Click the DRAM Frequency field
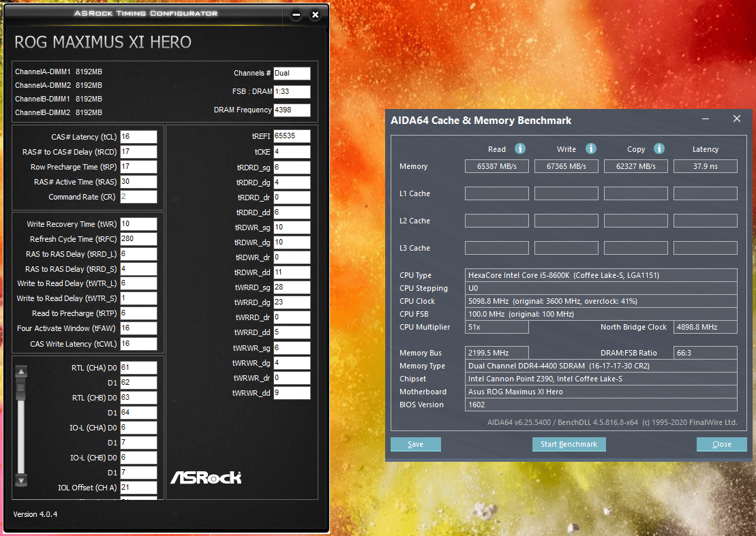756x536 pixels. point(292,110)
